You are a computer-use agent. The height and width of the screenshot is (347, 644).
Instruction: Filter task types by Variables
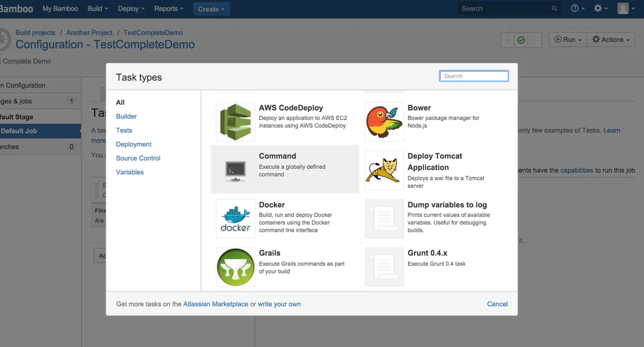pos(130,172)
